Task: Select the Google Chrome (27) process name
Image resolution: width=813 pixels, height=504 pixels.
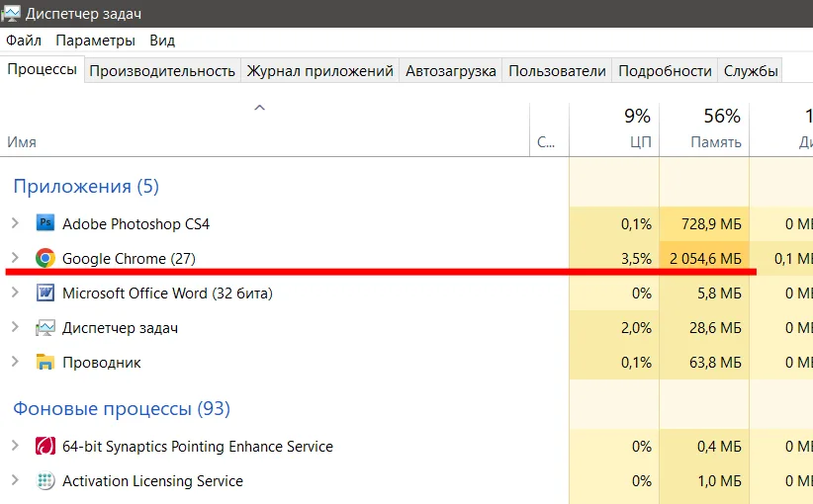Action: pos(129,259)
